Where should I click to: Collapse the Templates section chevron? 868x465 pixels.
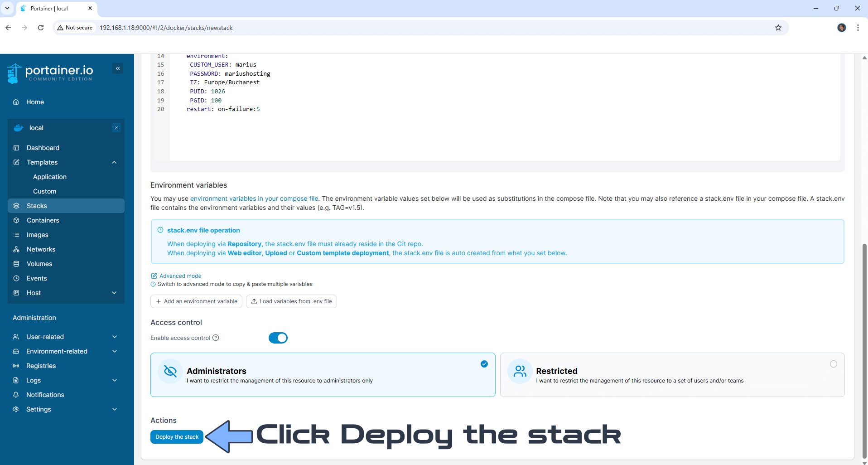click(x=114, y=162)
